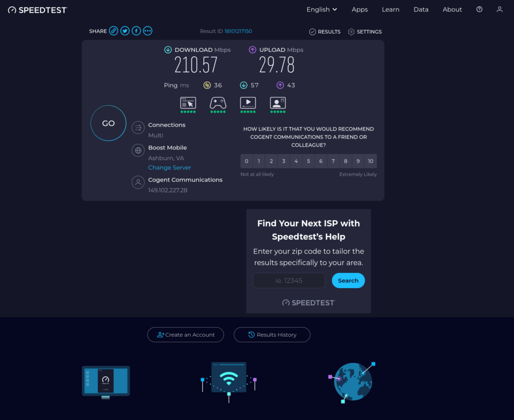514x420 pixels.
Task: Open Result ID 18101217150 link
Action: coord(238,31)
